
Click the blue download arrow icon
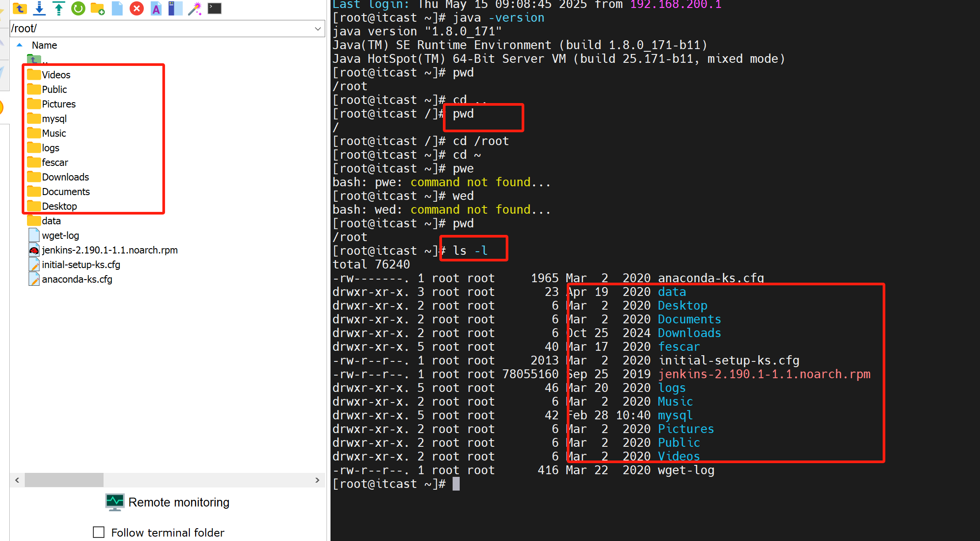pos(39,8)
